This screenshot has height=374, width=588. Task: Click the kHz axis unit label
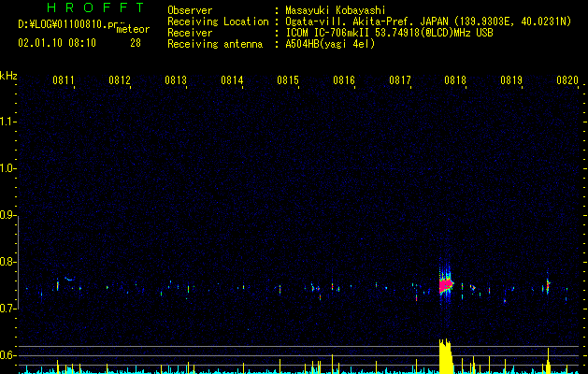8,76
